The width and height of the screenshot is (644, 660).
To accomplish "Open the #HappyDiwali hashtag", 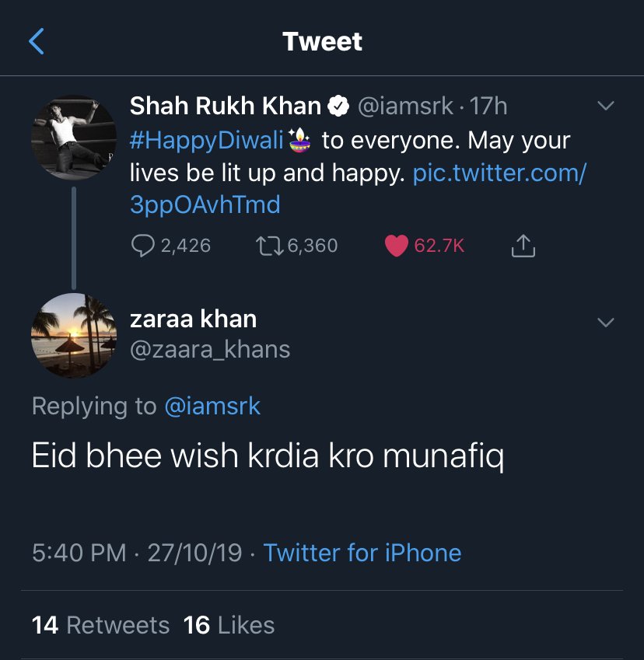I will (x=207, y=141).
